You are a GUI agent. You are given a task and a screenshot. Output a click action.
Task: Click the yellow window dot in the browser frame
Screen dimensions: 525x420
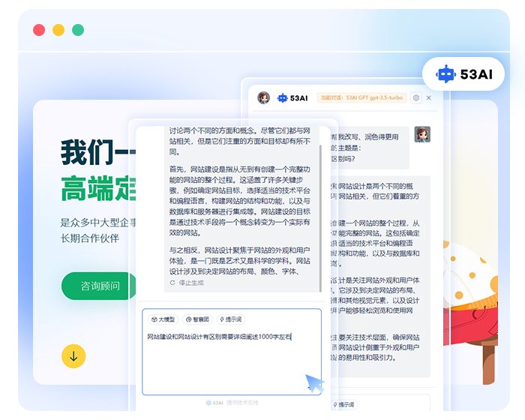coord(58,30)
